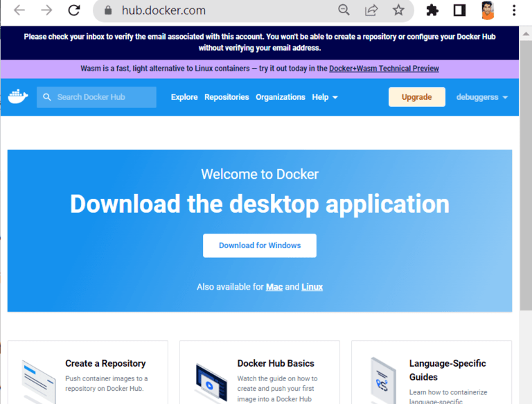Click 'Push container images to a repository' text
Image resolution: width=532 pixels, height=404 pixels.
pos(107,383)
